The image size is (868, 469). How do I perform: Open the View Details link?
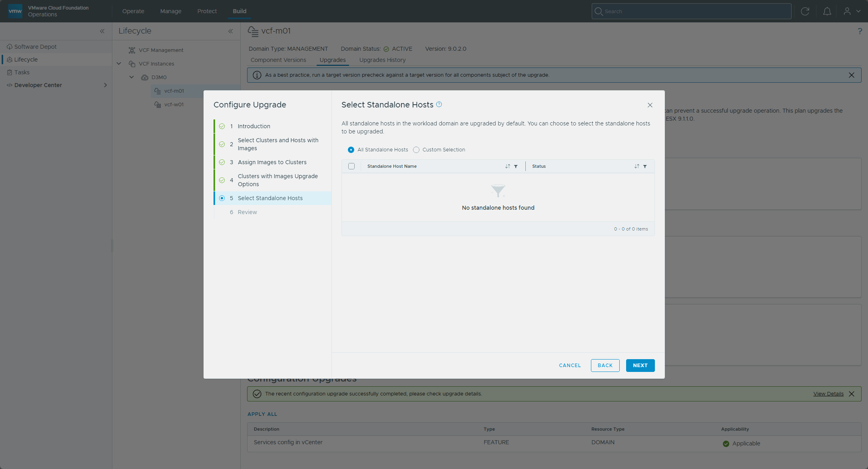point(828,394)
